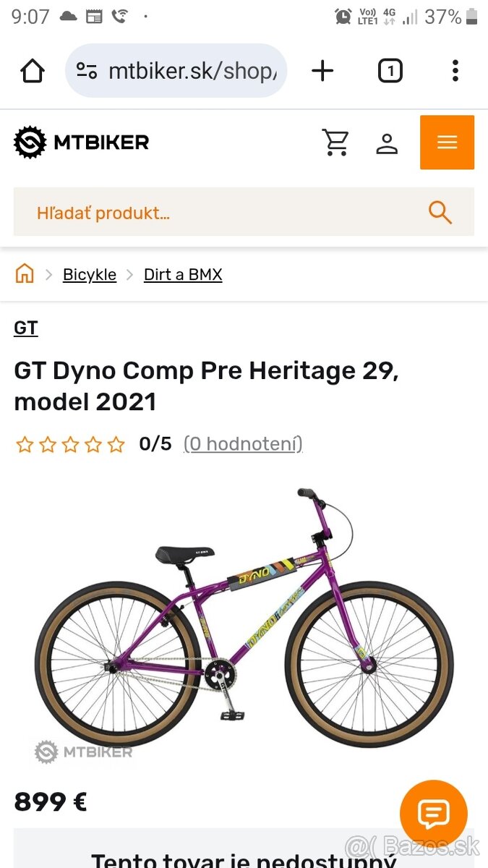The image size is (488, 868).
Task: Open the shopping cart
Action: 335,142
